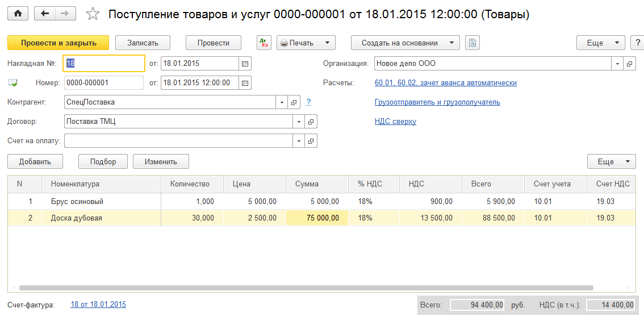
Task: Open the document report icon next to Создать на основании
Action: [x=472, y=43]
